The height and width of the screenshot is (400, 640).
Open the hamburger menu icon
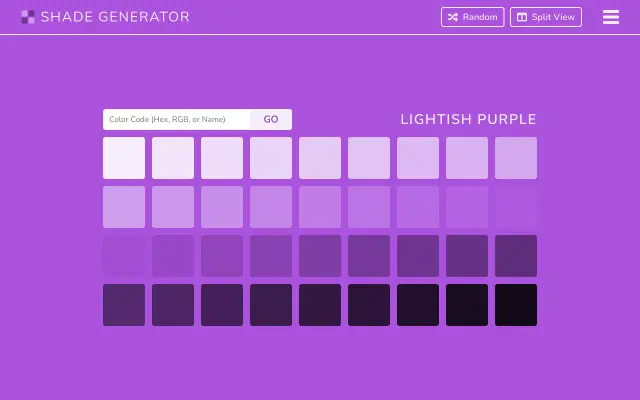(x=611, y=17)
